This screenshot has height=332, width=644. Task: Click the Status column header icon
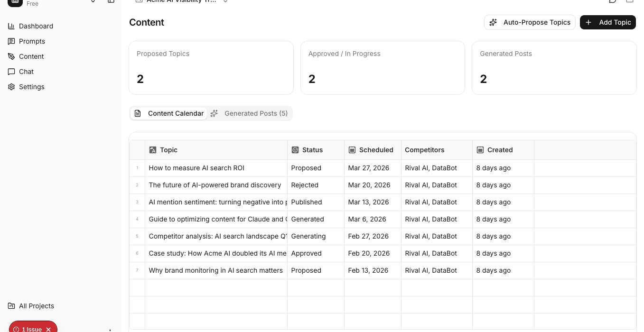[x=295, y=150]
